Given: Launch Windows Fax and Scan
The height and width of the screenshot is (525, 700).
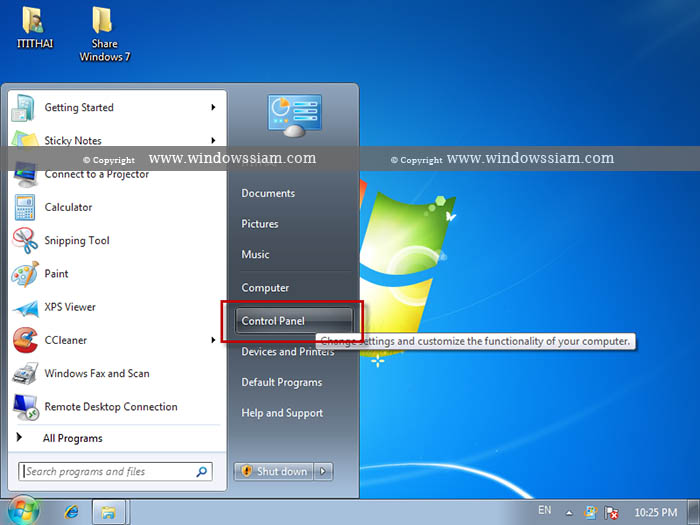Looking at the screenshot, I should (x=97, y=374).
